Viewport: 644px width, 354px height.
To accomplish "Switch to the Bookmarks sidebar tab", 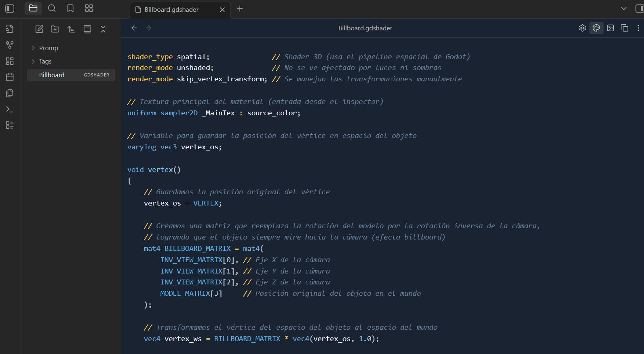I will [x=70, y=8].
